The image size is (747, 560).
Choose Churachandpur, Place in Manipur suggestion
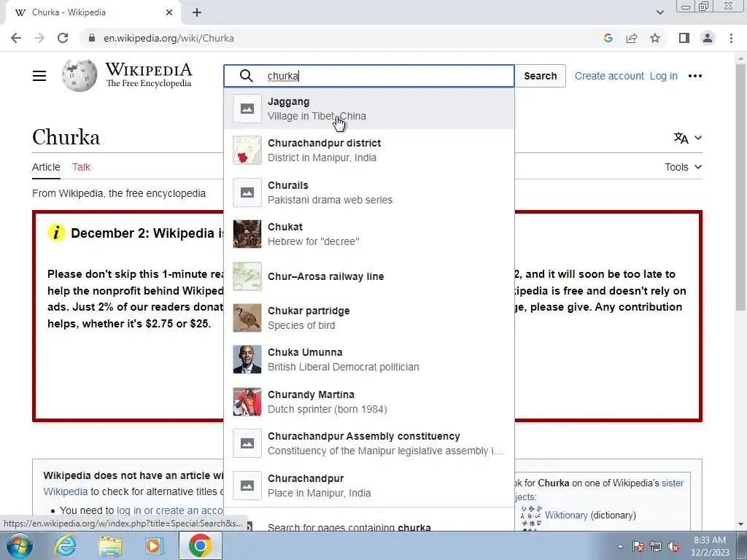[x=369, y=485]
